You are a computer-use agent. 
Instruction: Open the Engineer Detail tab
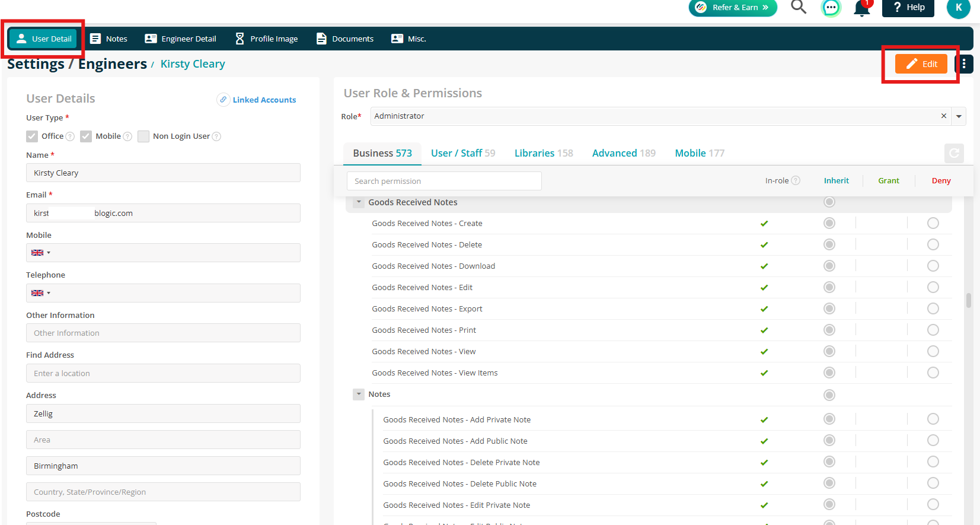tap(181, 39)
